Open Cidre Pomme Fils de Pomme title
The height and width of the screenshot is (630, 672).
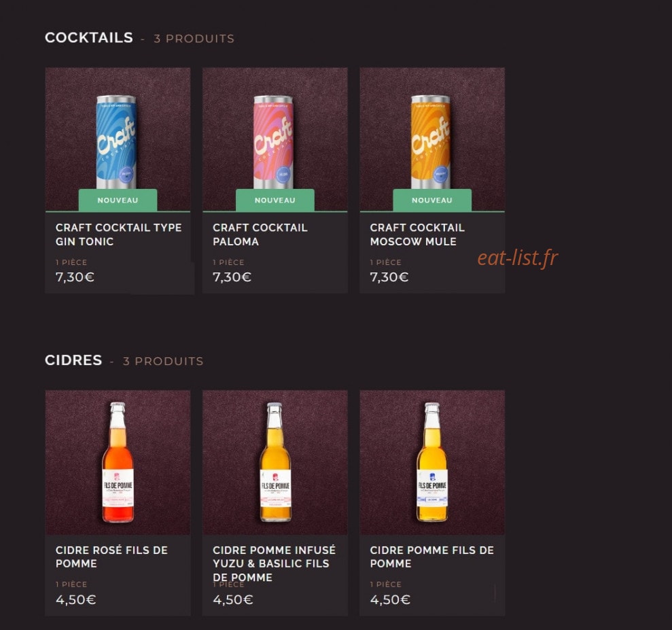(x=431, y=557)
